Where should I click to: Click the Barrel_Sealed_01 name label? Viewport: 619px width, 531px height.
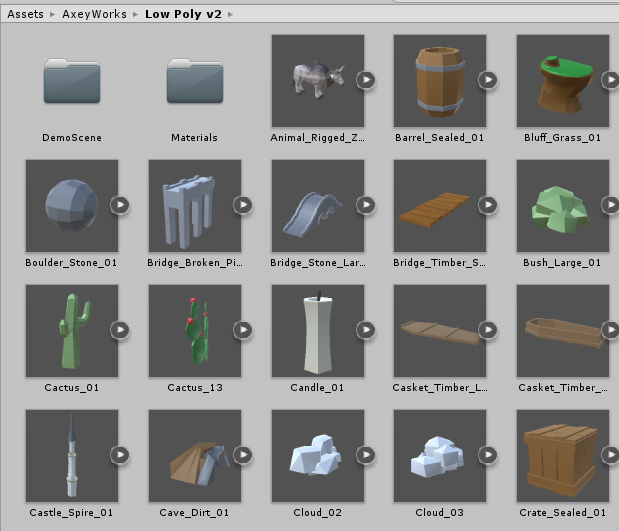pos(439,138)
